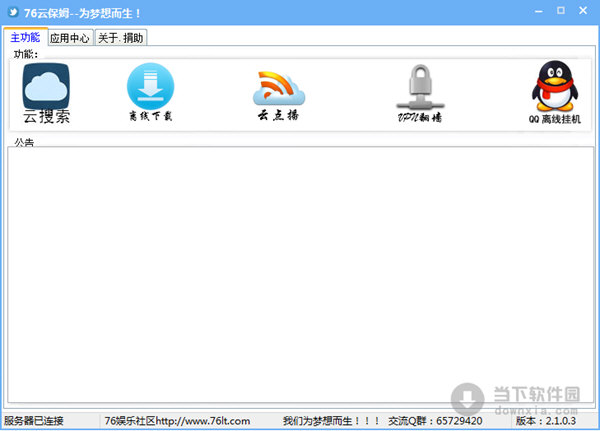The height and width of the screenshot is (431, 600).
Task: Click the 公告 section label
Action: [24, 142]
